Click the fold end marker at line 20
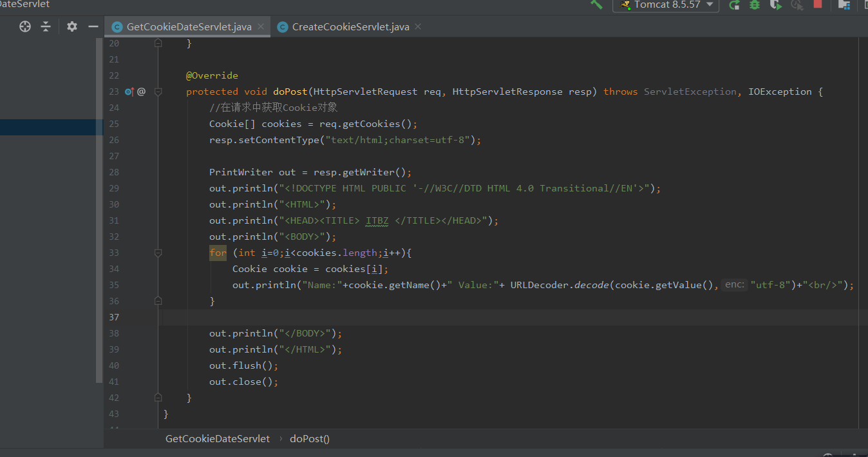The image size is (868, 457). pos(158,43)
